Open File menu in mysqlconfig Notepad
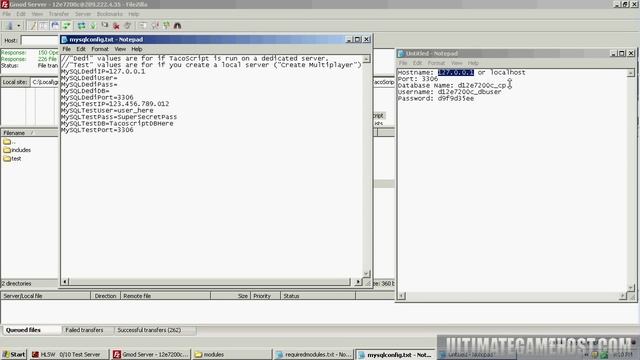The height and width of the screenshot is (360, 640). (x=67, y=49)
